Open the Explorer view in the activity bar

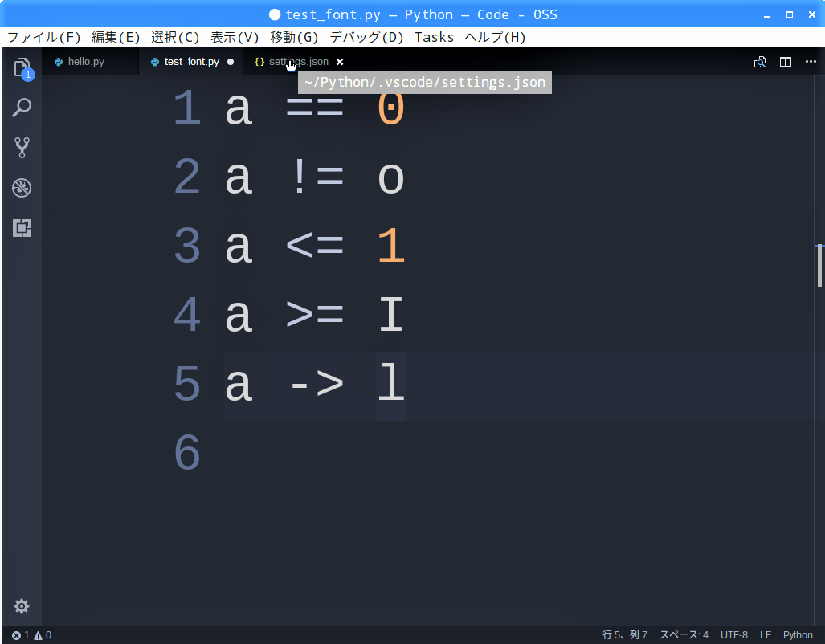click(x=22, y=67)
